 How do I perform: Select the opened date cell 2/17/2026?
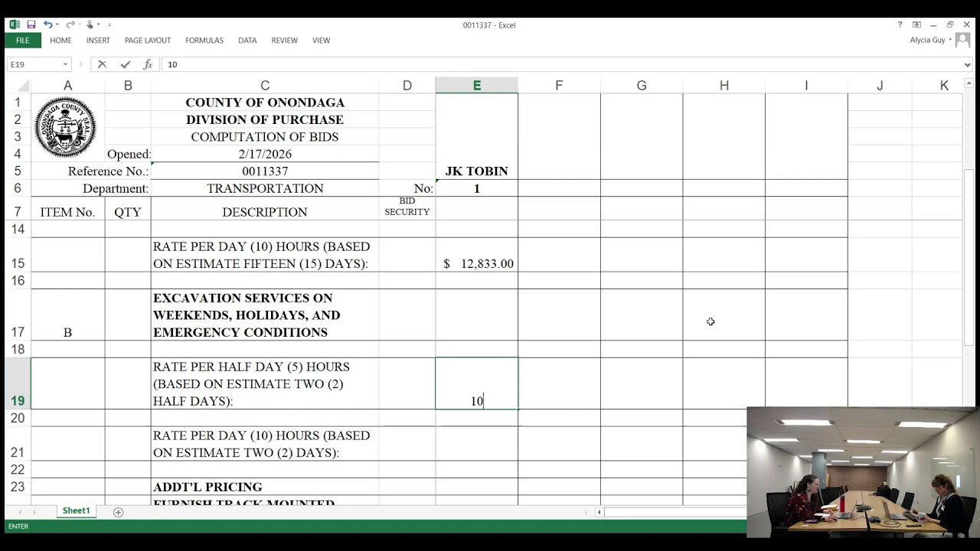[264, 154]
